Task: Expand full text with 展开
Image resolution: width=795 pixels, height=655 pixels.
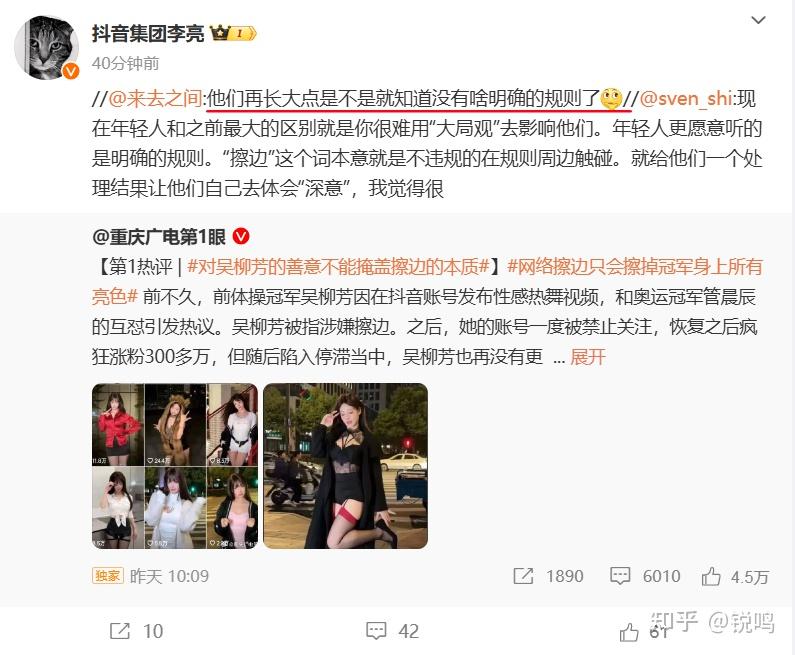Action: click(588, 357)
